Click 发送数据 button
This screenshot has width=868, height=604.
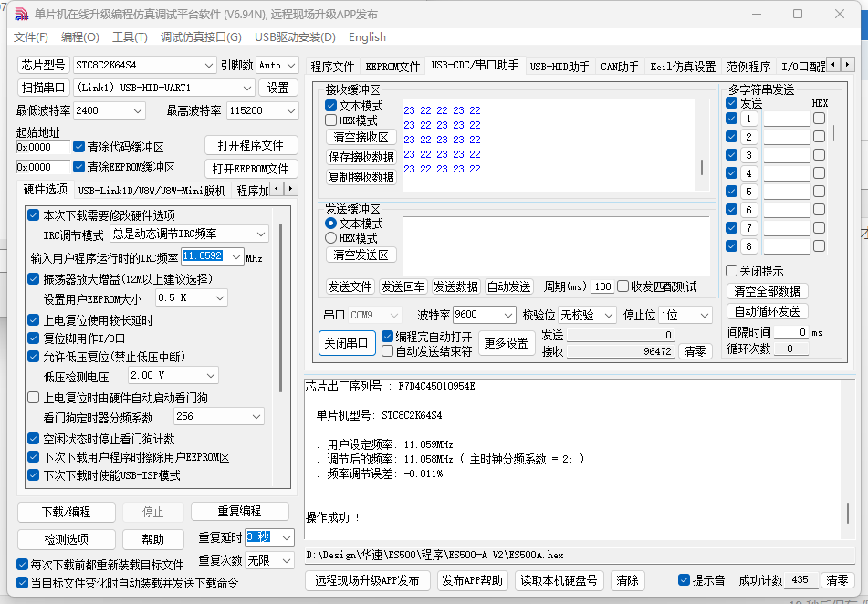(x=455, y=286)
